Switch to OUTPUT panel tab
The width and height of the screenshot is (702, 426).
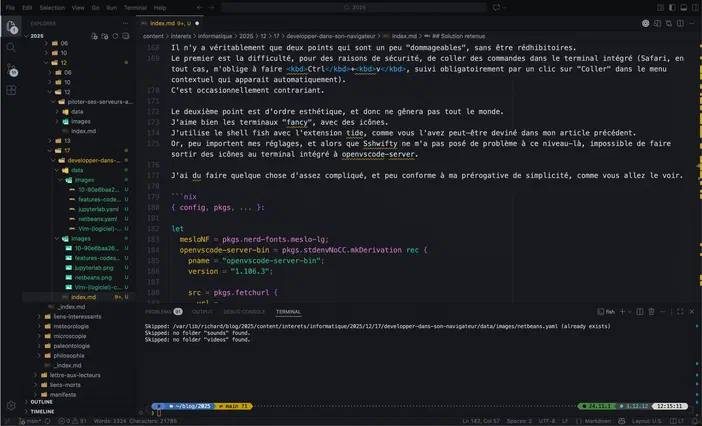pyautogui.click(x=202, y=311)
